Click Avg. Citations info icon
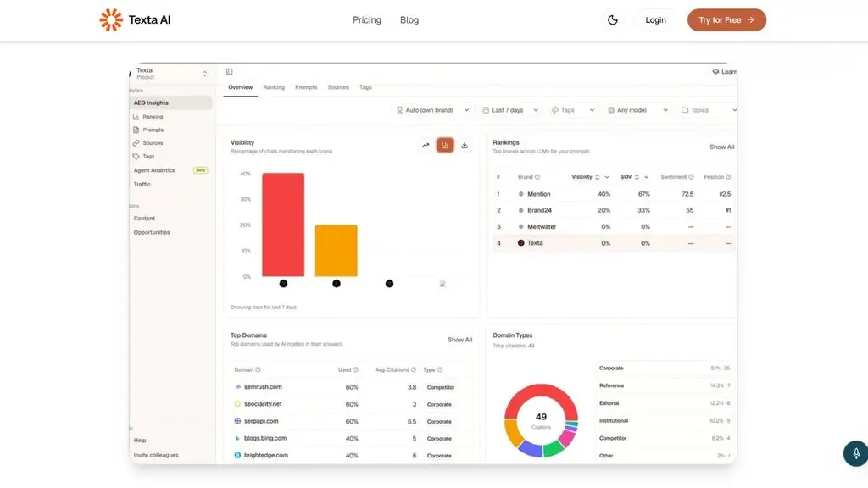The height and width of the screenshot is (488, 868). point(413,369)
